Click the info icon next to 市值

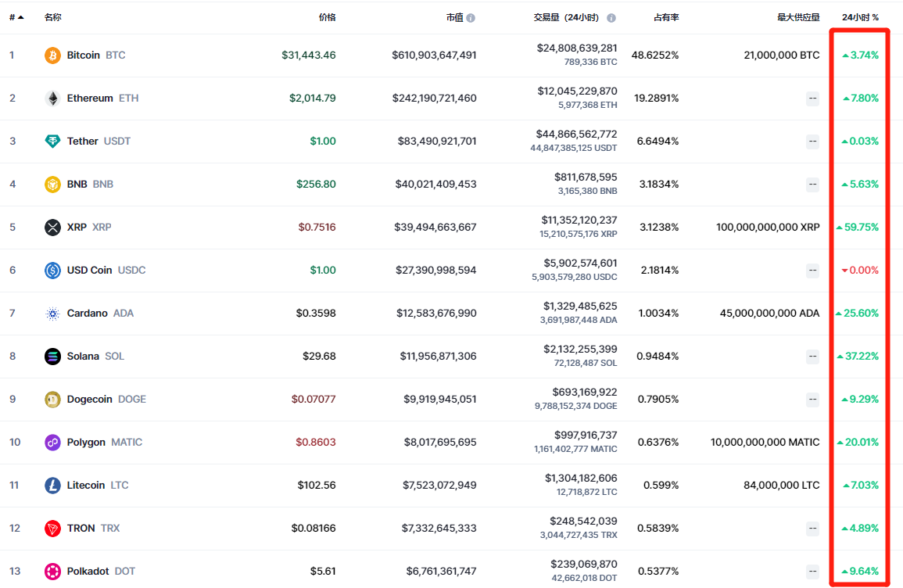[x=471, y=18]
